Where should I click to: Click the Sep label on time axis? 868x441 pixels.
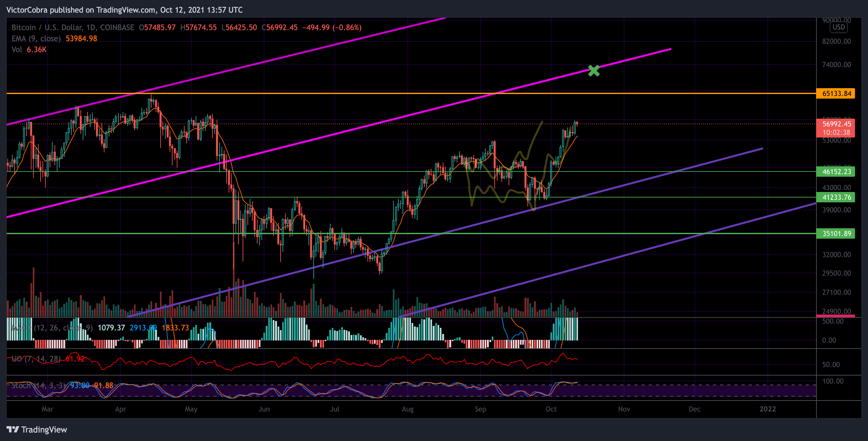coord(480,409)
